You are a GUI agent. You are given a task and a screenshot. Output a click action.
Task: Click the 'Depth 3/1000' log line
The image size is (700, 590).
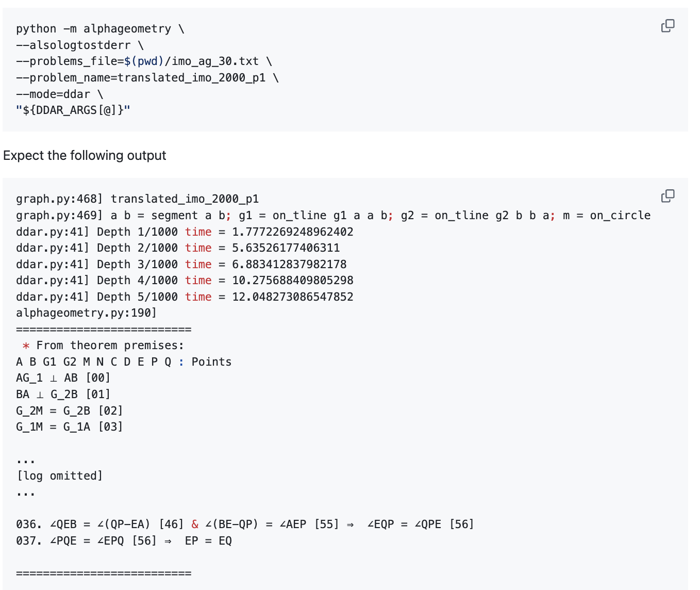(x=181, y=265)
